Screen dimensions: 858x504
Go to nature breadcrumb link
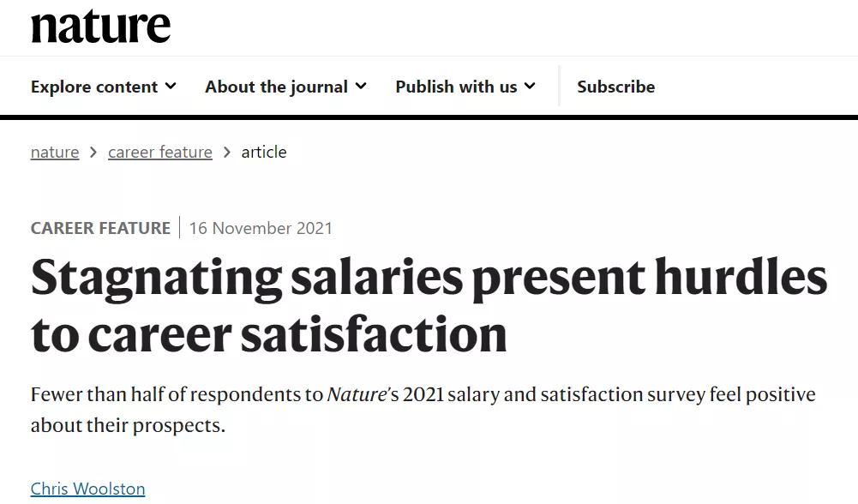pos(55,152)
